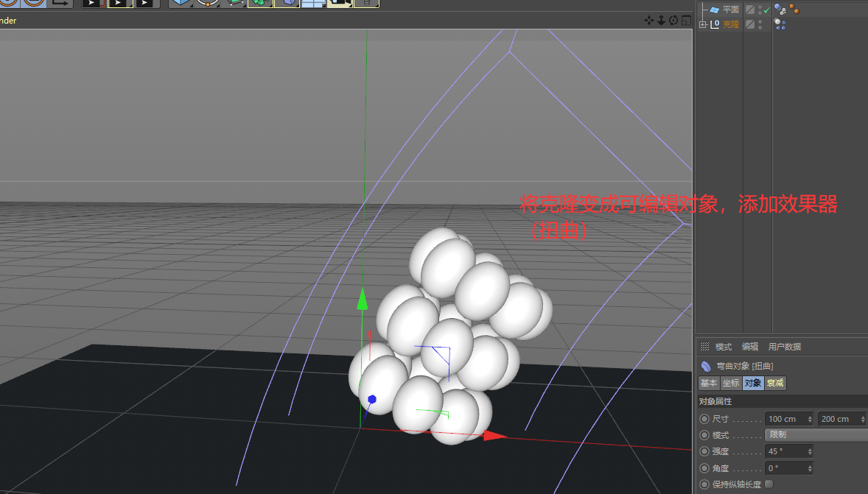Click the stepper arrows of 角度 0° field
Screen dimensions: 868x494
pos(809,468)
